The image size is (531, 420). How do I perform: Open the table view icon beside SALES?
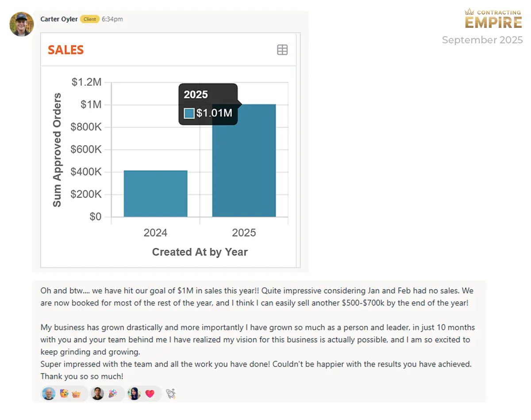coord(282,50)
